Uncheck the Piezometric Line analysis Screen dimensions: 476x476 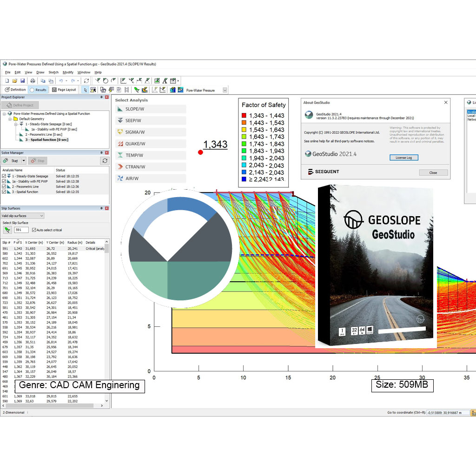click(4, 186)
